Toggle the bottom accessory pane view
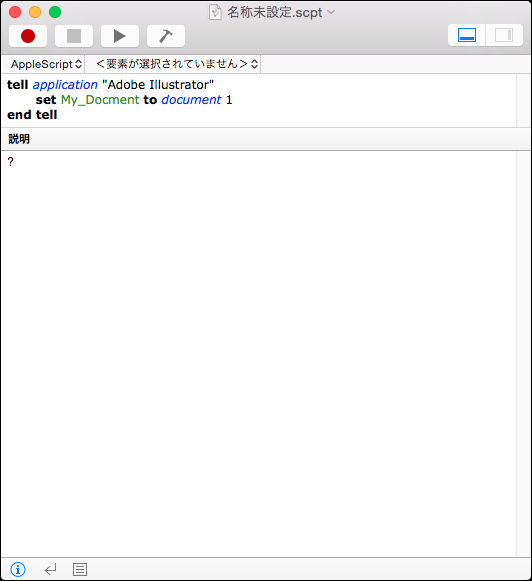The width and height of the screenshot is (532, 581). coord(466,35)
